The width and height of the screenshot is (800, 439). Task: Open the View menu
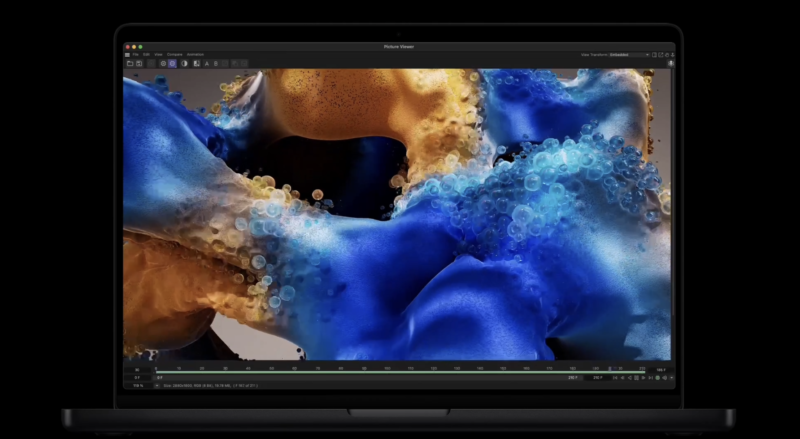coord(158,54)
